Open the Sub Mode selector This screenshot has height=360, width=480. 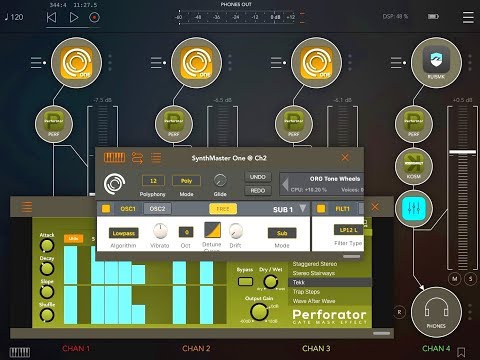click(x=282, y=233)
